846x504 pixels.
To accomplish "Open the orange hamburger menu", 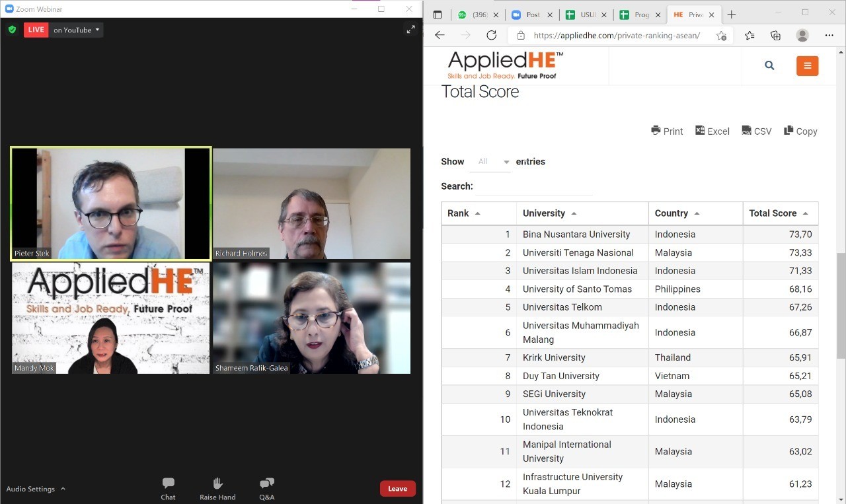I will 808,65.
